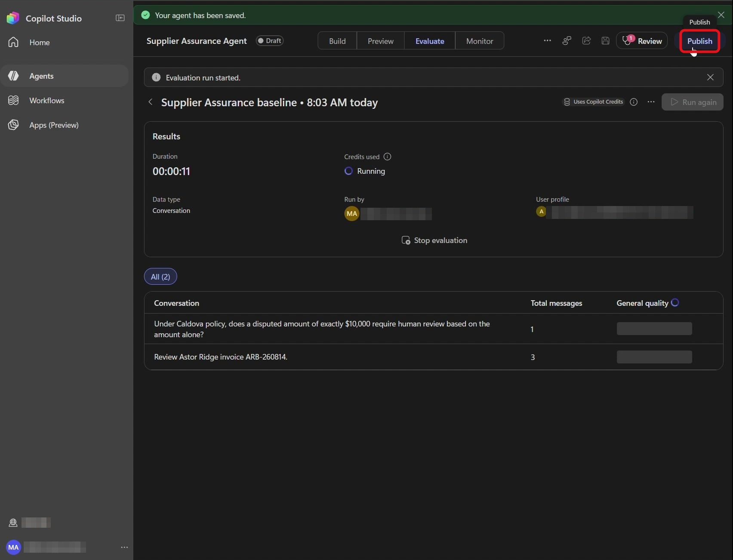Image resolution: width=733 pixels, height=560 pixels.
Task: Stop the running evaluation
Action: coord(434,240)
